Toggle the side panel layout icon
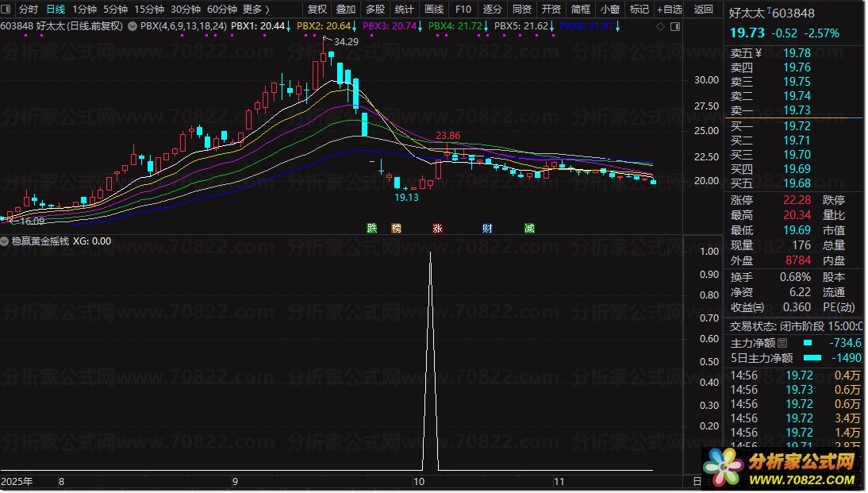The image size is (868, 493). pos(675,26)
